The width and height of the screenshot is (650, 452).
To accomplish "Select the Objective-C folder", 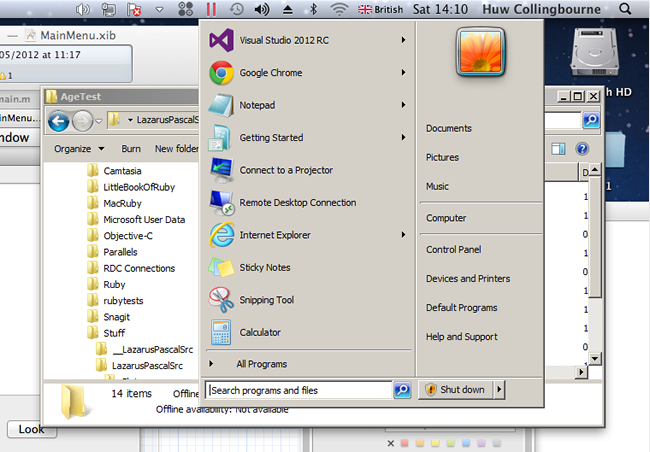I will (x=120, y=236).
